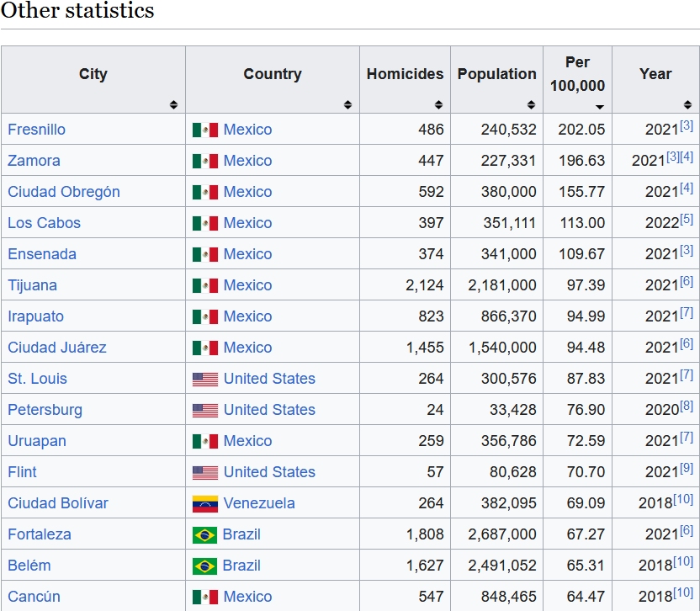Follow citation [4] in Ciudad Obregón row
Screen dimensions: 700x611
click(x=687, y=188)
